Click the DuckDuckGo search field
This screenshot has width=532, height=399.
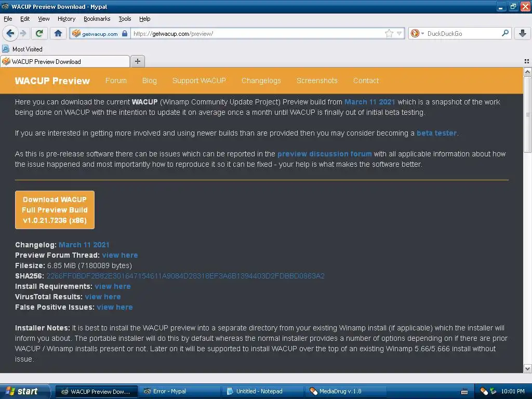[x=463, y=33]
